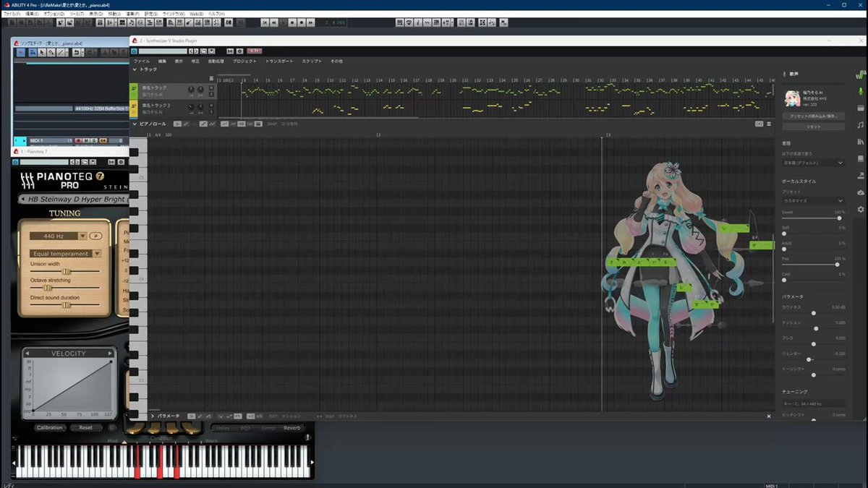The height and width of the screenshot is (488, 868).
Task: Mute 無名トラック3 with its M button
Action: coord(211,106)
